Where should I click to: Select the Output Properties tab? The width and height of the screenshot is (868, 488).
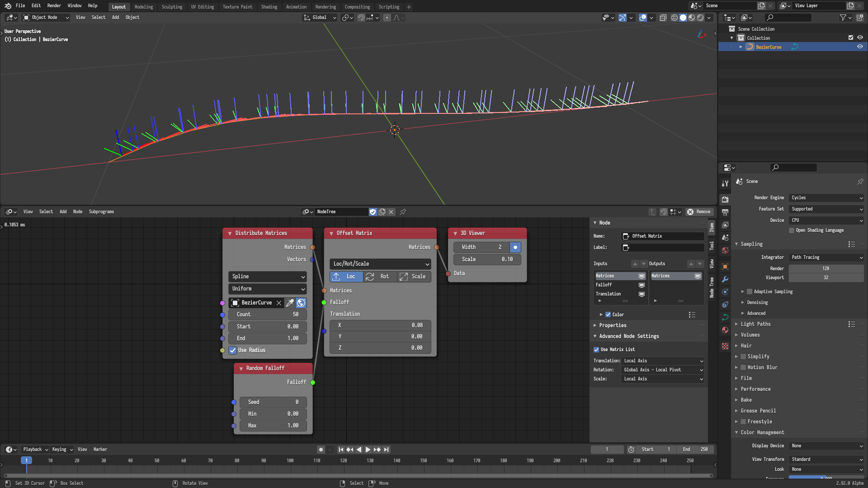725,212
